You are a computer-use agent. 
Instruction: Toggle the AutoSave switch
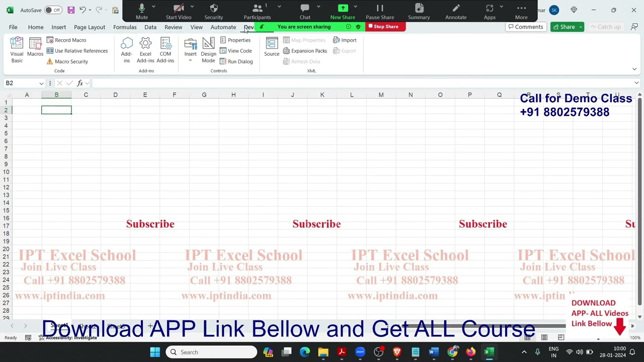(x=53, y=10)
